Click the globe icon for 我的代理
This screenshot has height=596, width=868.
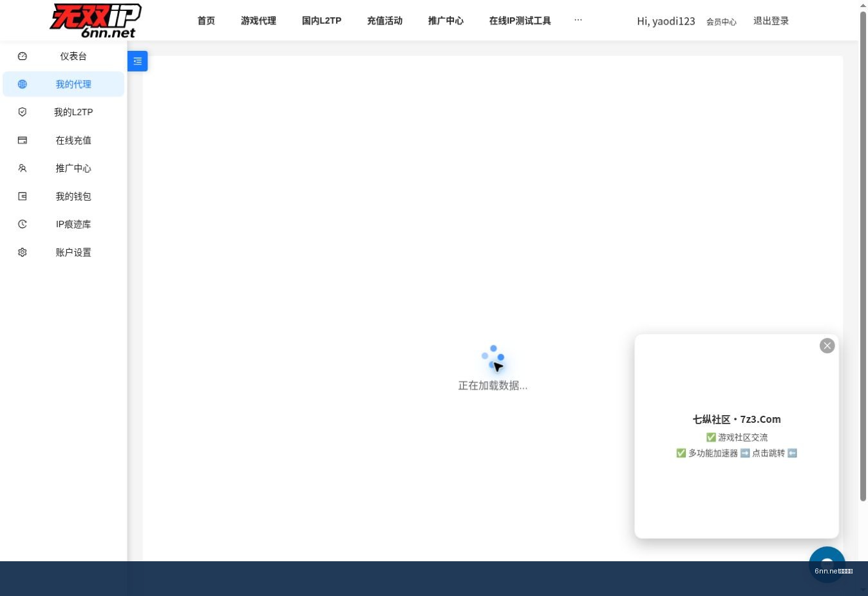coord(23,84)
